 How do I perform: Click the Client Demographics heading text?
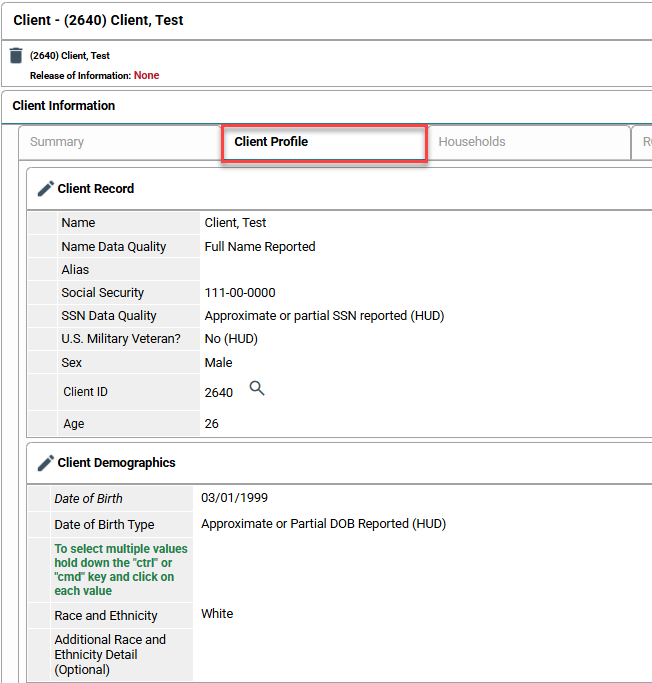[x=116, y=463]
